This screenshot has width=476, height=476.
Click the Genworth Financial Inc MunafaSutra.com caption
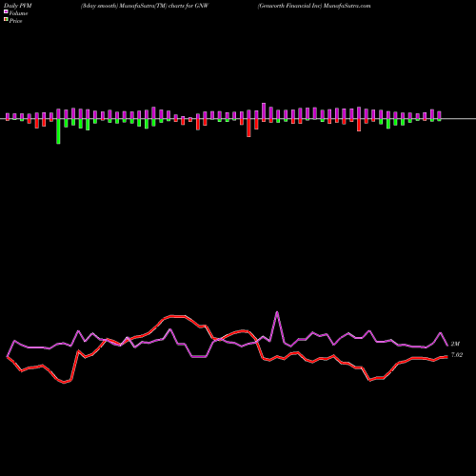(x=314, y=6)
